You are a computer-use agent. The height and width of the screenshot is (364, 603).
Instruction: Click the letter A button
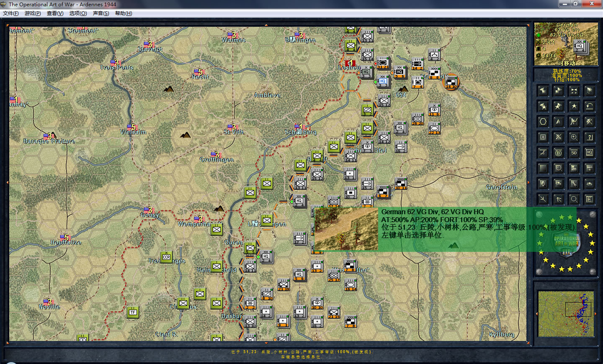(559, 122)
